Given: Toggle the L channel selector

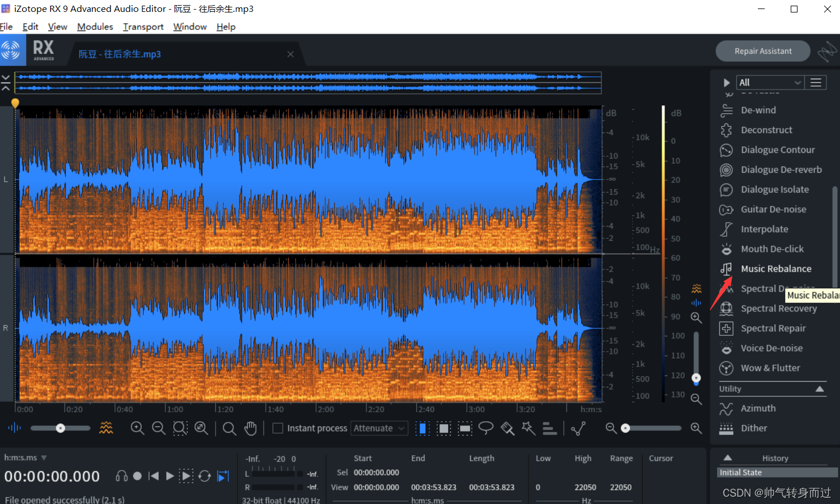Looking at the screenshot, I should tap(6, 180).
